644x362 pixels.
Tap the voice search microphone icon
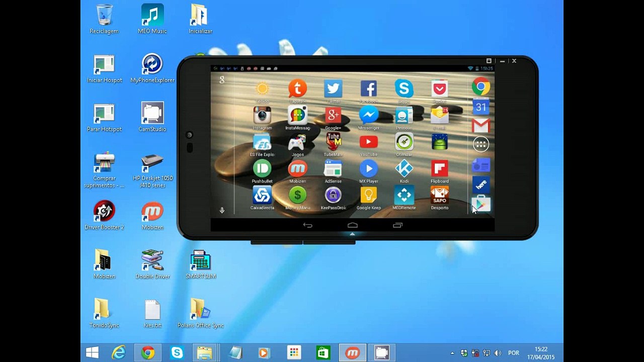pyautogui.click(x=222, y=211)
